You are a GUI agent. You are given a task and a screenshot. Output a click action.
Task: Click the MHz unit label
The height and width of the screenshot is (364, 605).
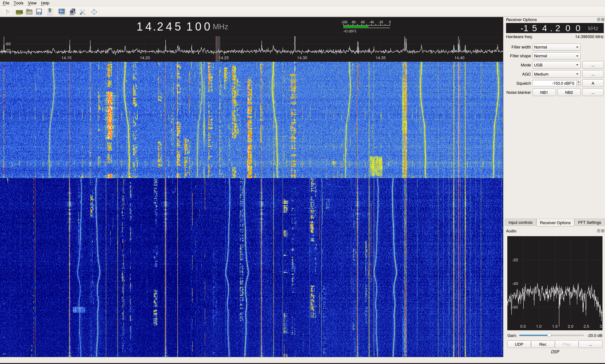(x=220, y=27)
